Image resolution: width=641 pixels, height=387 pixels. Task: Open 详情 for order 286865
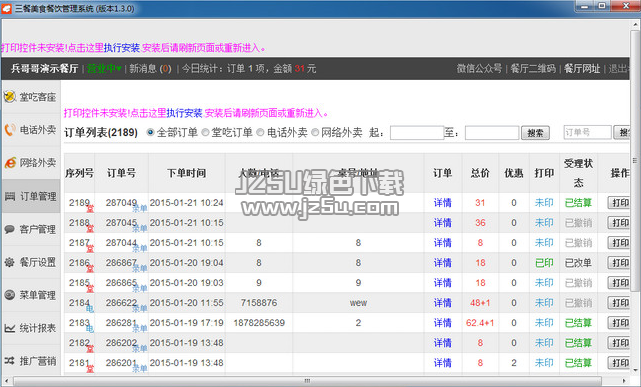443,283
